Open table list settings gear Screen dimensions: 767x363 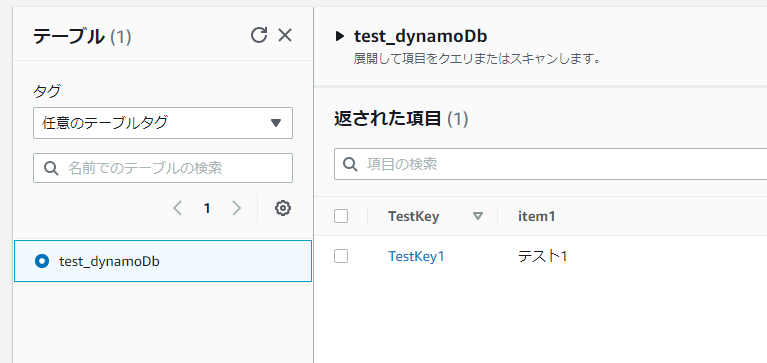[283, 208]
